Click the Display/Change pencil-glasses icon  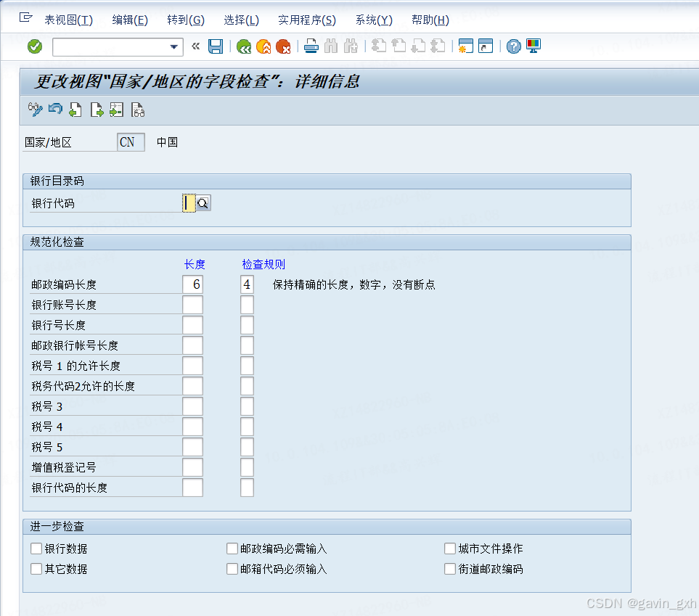pos(34,110)
